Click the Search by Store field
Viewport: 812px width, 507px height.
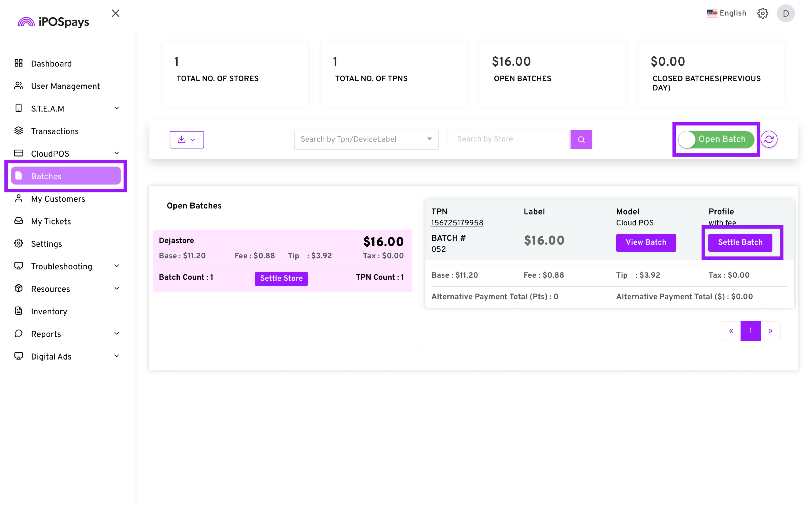pyautogui.click(x=508, y=139)
